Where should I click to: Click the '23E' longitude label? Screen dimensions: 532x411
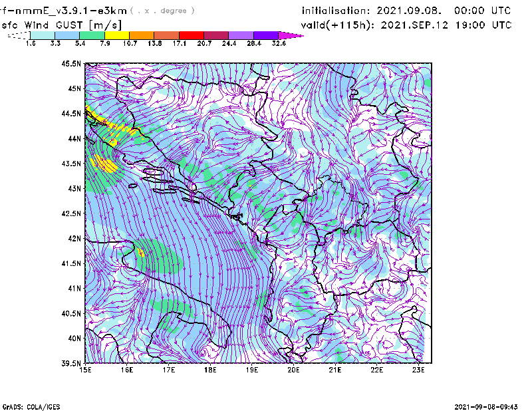pos(418,370)
